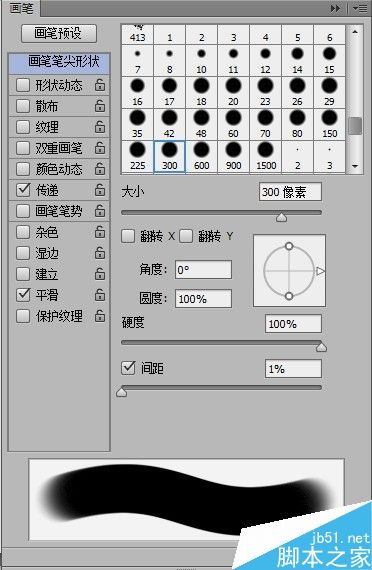372x570 pixels.
Task: Toggle the 翻转 Y checkbox
Action: (x=185, y=236)
